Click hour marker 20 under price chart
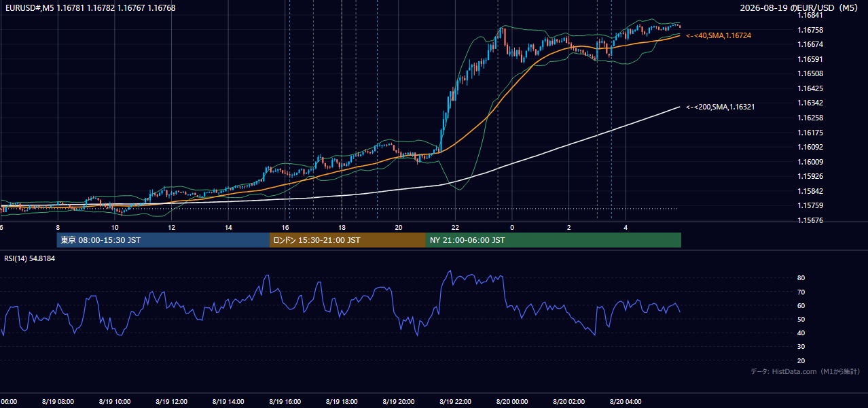868x408 pixels. pyautogui.click(x=399, y=228)
